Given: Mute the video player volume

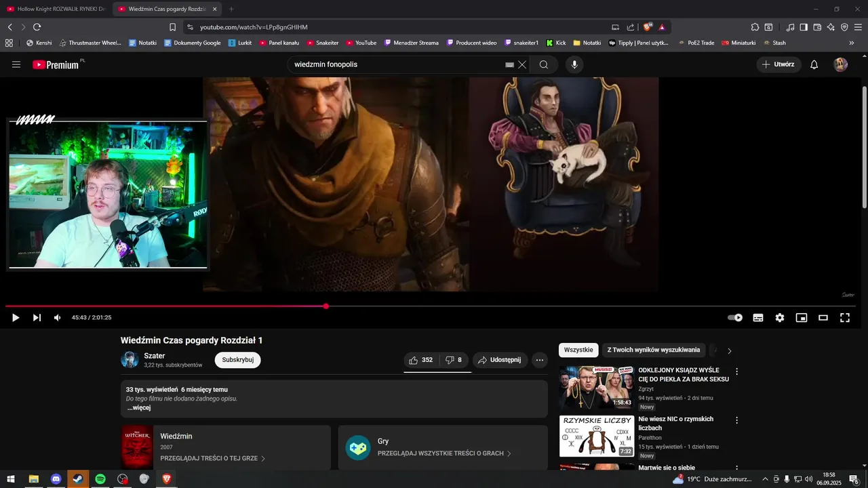Looking at the screenshot, I should click(x=58, y=318).
